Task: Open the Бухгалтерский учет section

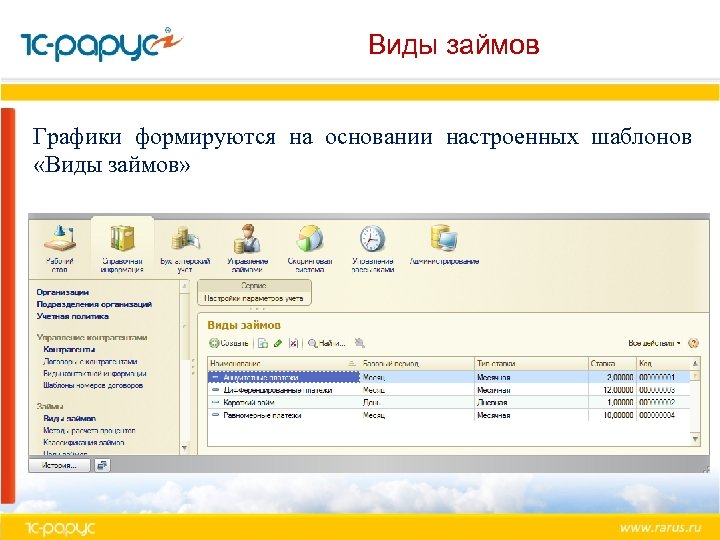Action: pos(185,248)
